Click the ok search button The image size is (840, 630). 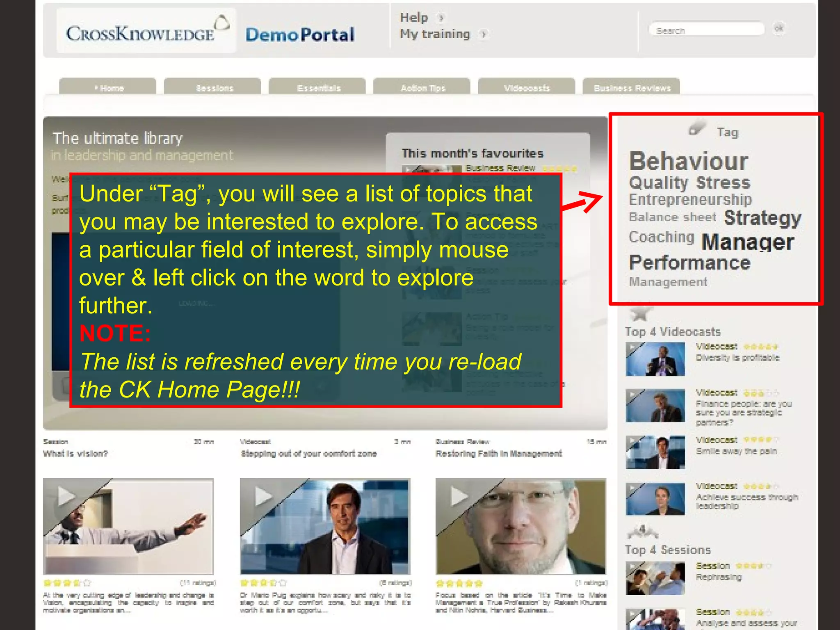pyautogui.click(x=778, y=28)
